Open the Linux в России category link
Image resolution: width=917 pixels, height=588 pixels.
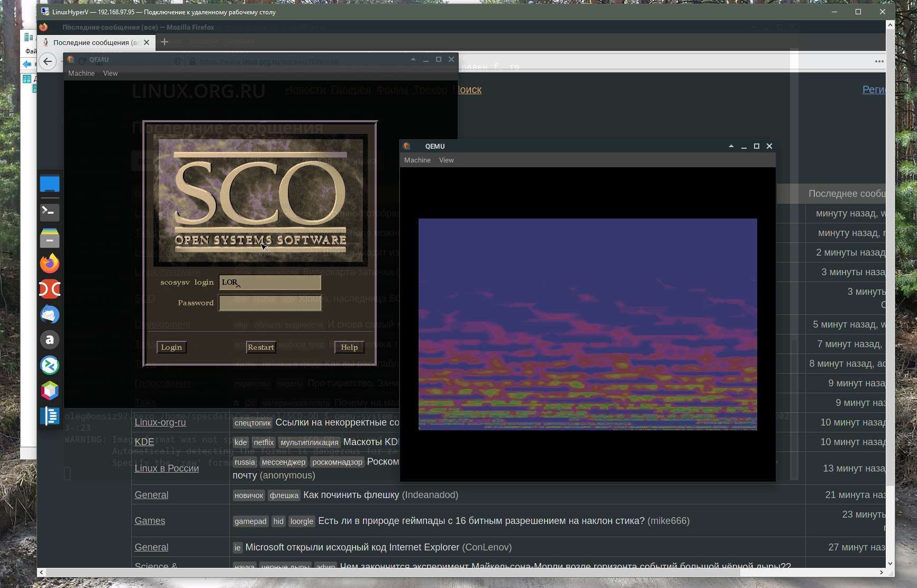tap(167, 468)
